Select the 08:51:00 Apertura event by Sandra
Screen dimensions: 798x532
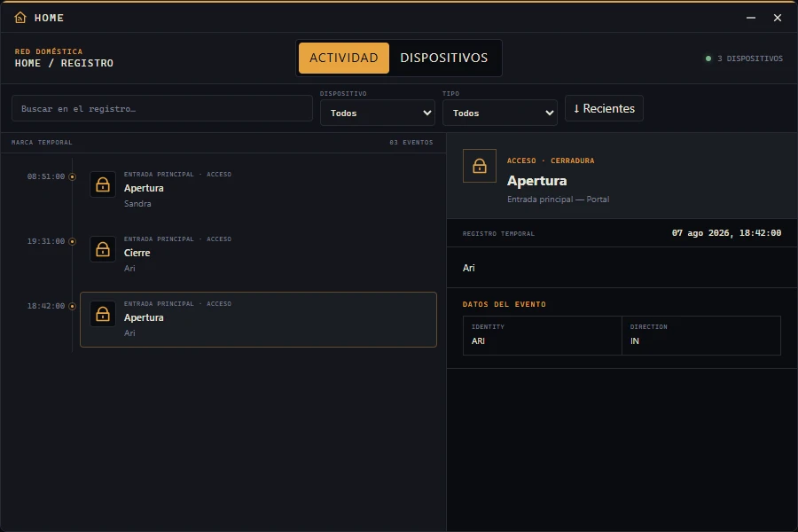259,190
